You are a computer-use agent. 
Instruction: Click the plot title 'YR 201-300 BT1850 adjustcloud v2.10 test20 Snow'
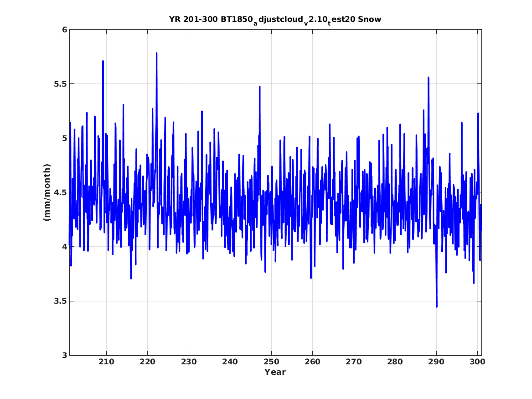[275, 20]
